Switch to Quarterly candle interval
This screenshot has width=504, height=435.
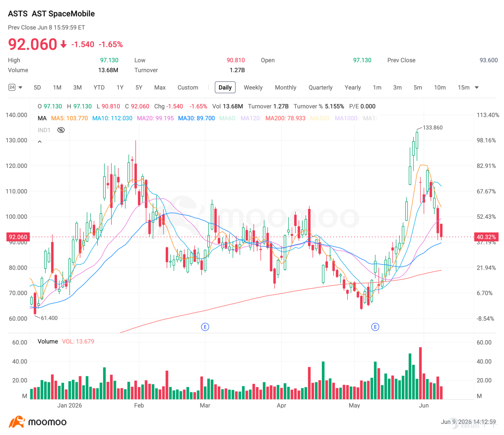click(320, 88)
